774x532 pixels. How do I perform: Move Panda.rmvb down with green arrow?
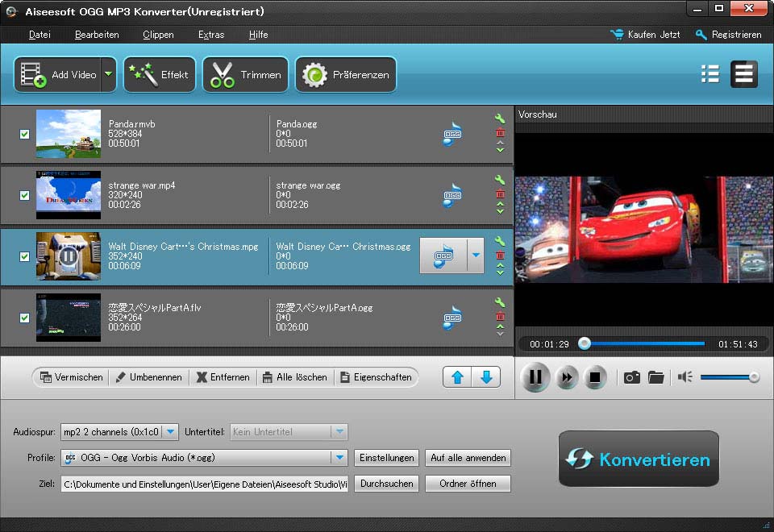500,150
